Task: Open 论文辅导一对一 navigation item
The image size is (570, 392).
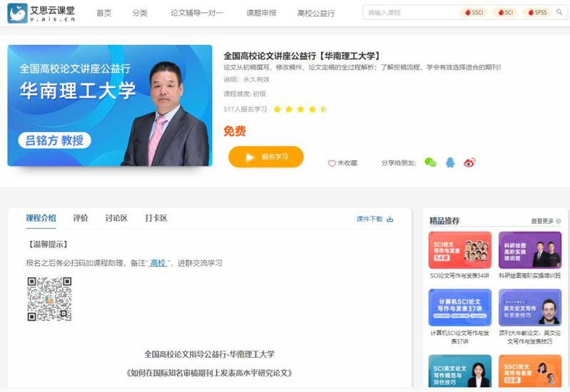Action: pyautogui.click(x=197, y=13)
